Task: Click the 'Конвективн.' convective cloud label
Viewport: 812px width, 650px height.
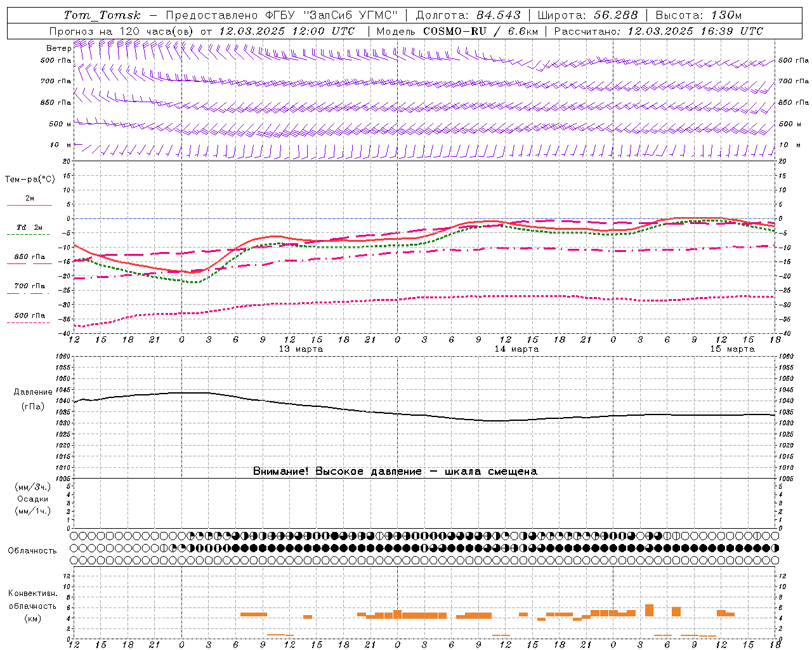Action: (x=32, y=593)
